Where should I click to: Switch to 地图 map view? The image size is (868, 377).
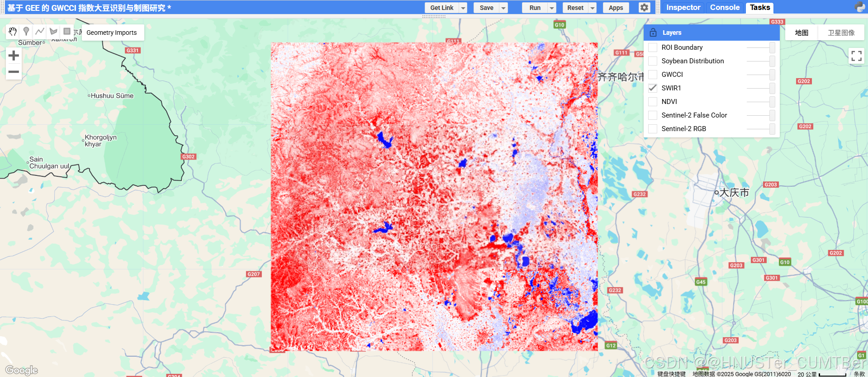tap(802, 33)
